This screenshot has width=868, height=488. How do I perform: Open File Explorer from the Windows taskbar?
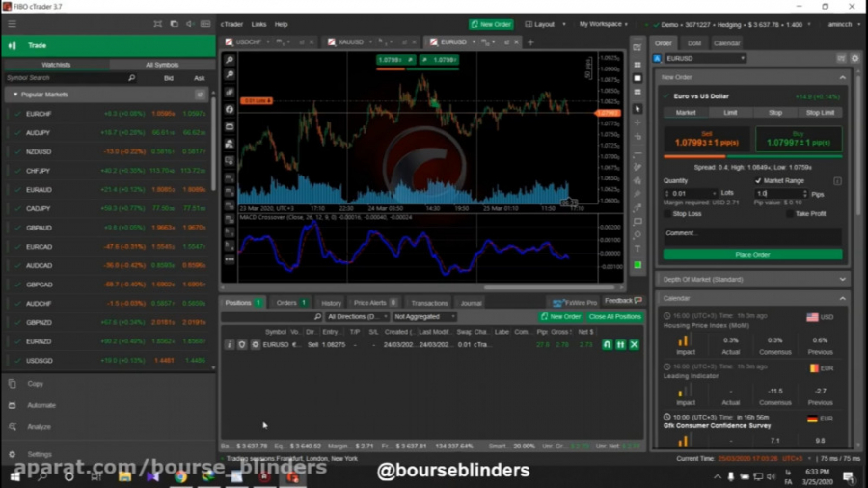coord(124,476)
